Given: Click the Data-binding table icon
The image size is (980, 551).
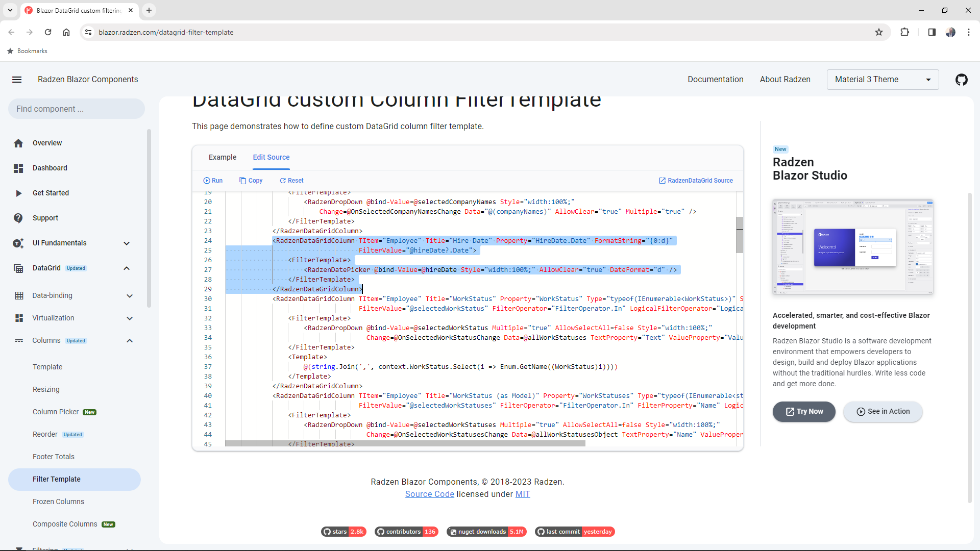Looking at the screenshot, I should [x=19, y=296].
